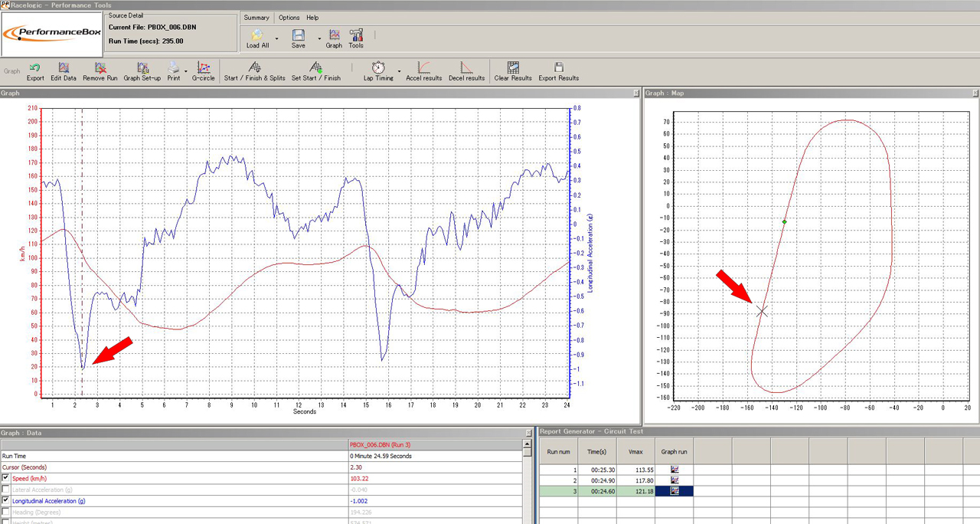
Task: Open the Print dropdown arrow
Action: tap(186, 71)
